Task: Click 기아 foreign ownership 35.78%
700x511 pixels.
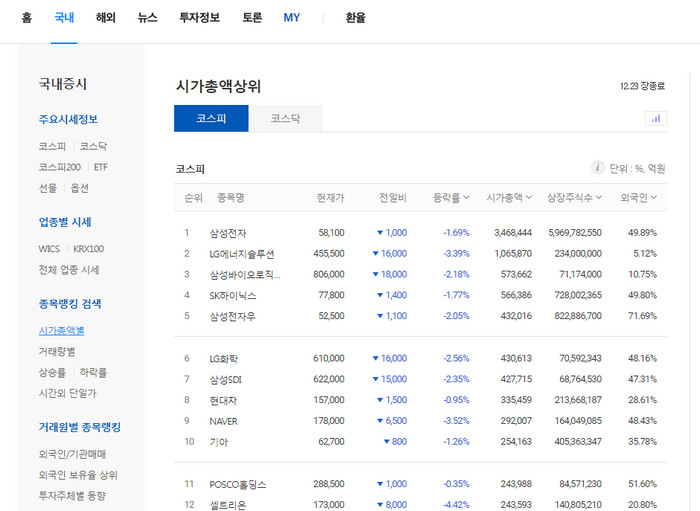Action: click(x=642, y=442)
